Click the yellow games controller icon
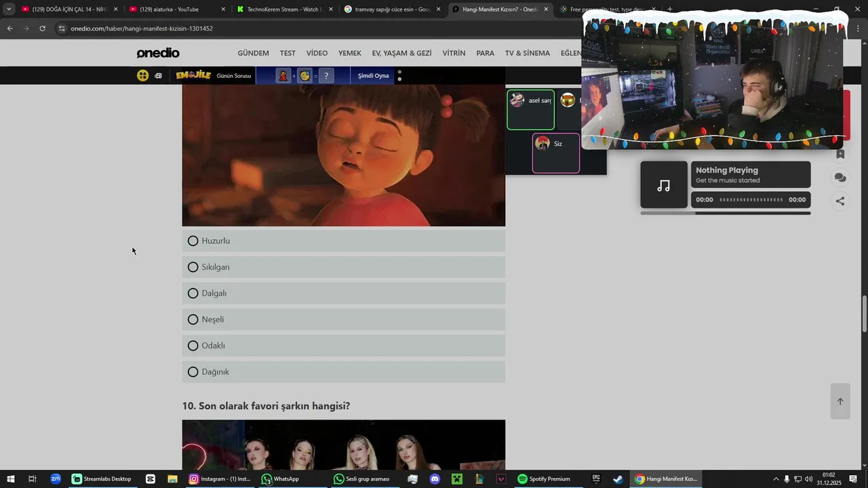Viewport: 868px width, 488px height. [x=142, y=76]
